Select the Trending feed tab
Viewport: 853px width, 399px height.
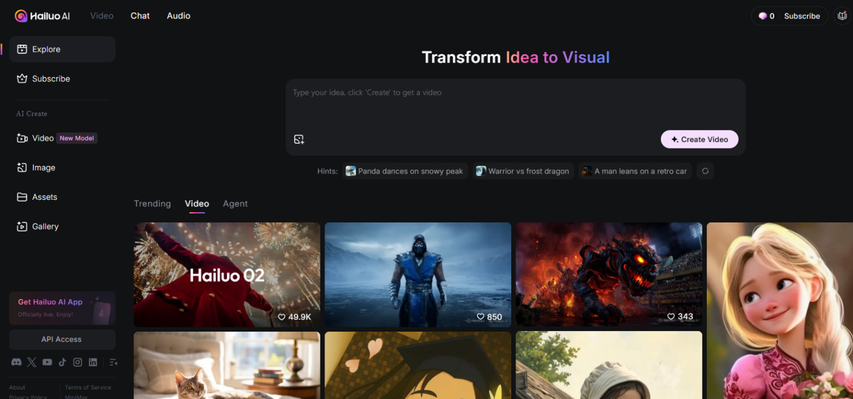[152, 204]
